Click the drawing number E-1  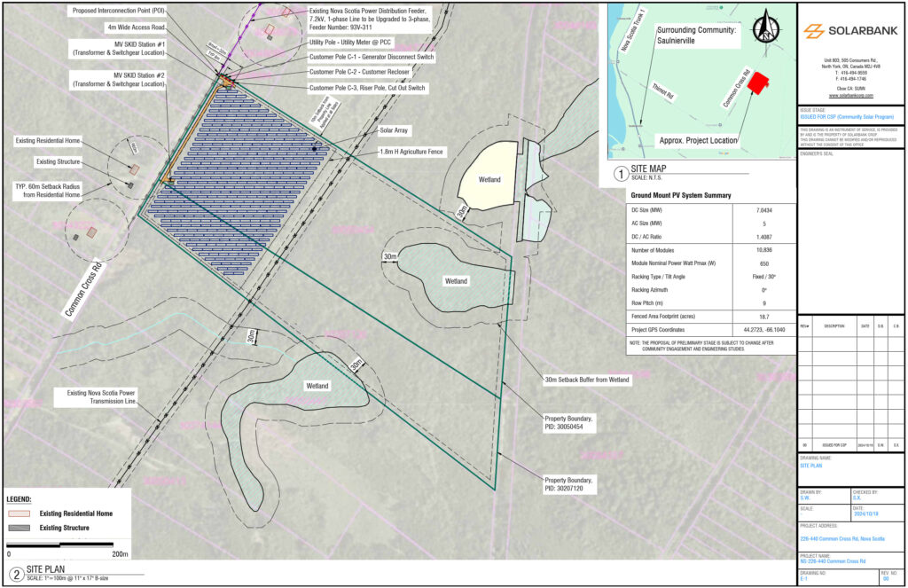click(803, 579)
